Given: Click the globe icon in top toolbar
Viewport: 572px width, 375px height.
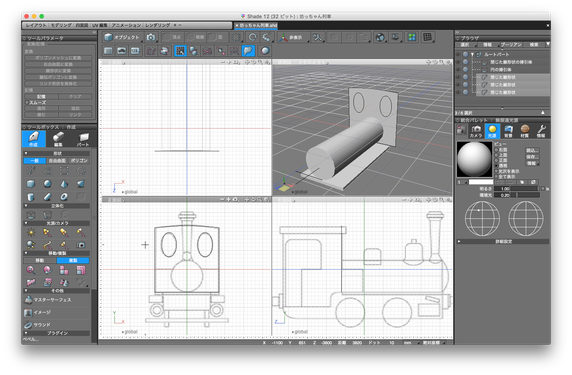Looking at the screenshot, I should [x=380, y=37].
